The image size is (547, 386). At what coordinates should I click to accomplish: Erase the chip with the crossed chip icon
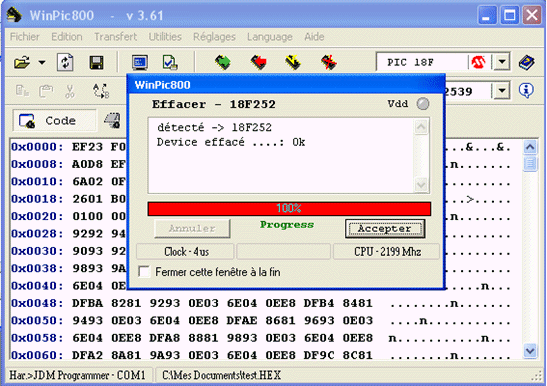click(x=328, y=63)
